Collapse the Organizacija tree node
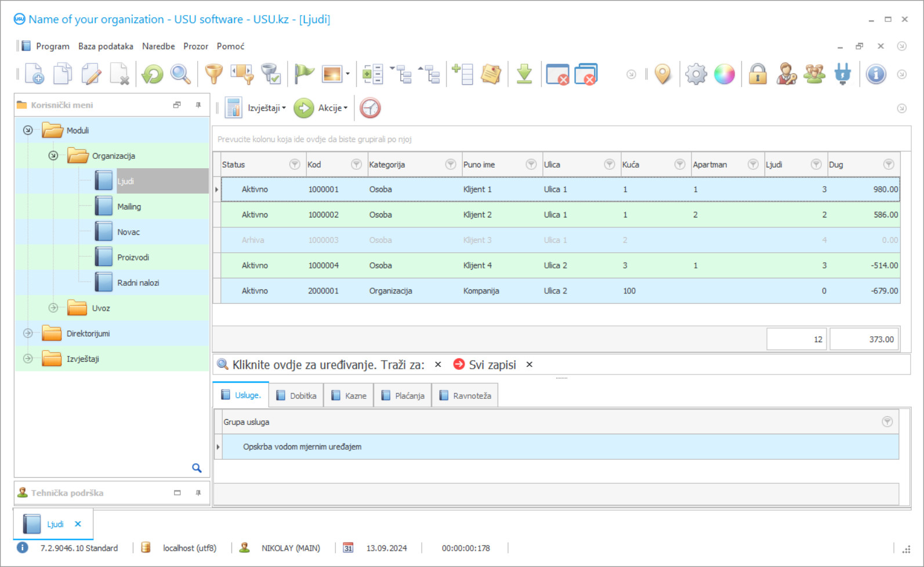The width and height of the screenshot is (924, 567). coord(53,156)
